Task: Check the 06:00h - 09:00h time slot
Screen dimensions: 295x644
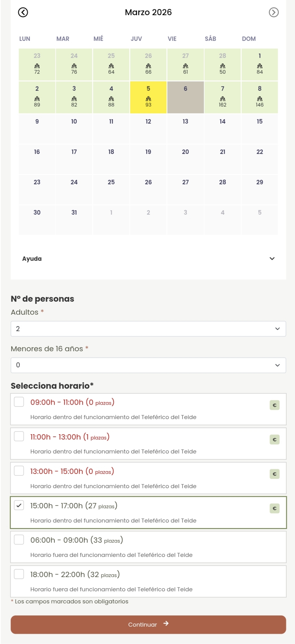Action: pos(19,540)
